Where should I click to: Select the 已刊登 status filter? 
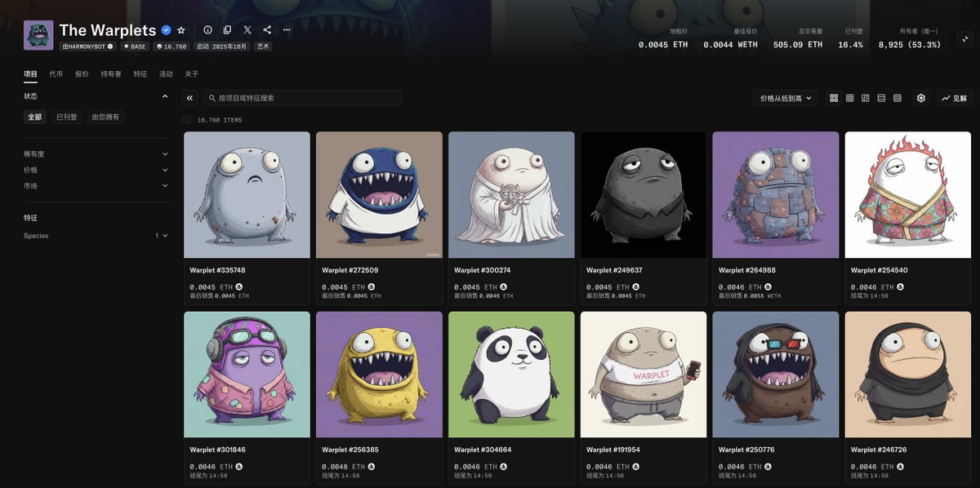[x=66, y=117]
